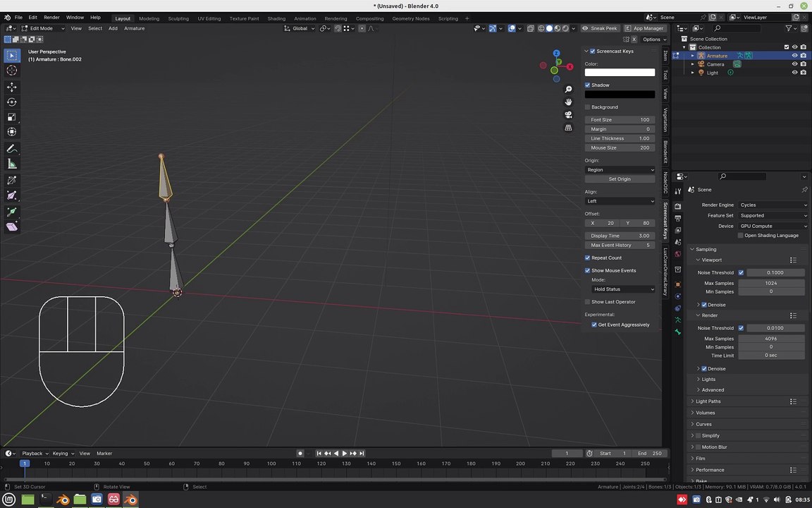
Task: Pick the Rotate tool in toolbar
Action: pos(12,102)
